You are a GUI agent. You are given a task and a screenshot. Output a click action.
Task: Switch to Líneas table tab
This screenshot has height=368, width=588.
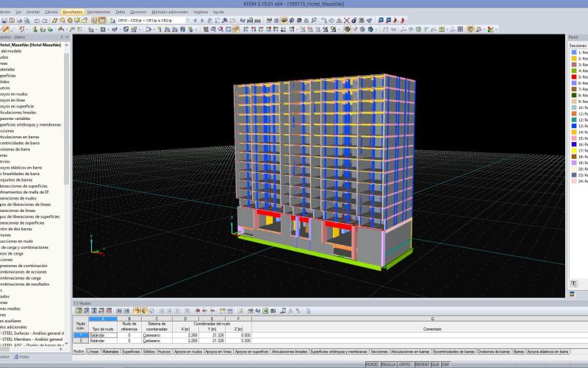pos(93,352)
